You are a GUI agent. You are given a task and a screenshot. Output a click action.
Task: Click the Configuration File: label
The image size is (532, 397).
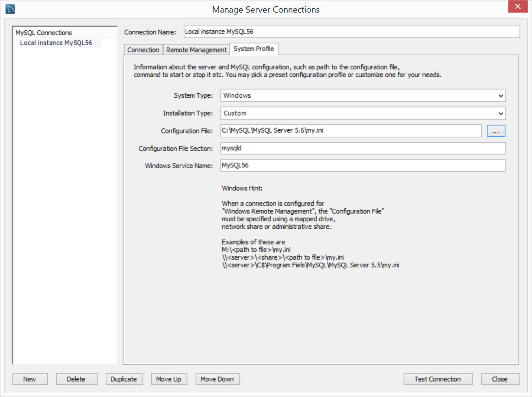[187, 131]
